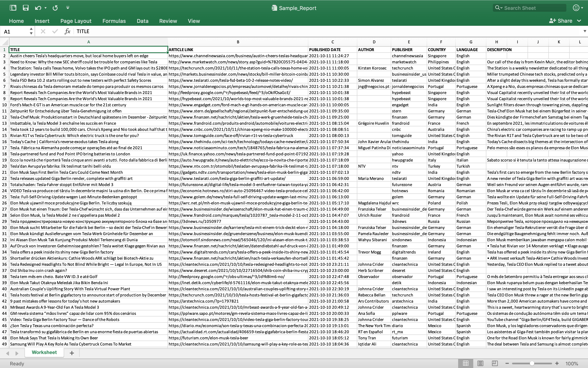Click the zoom slider handle
588x368 pixels.
click(x=532, y=363)
